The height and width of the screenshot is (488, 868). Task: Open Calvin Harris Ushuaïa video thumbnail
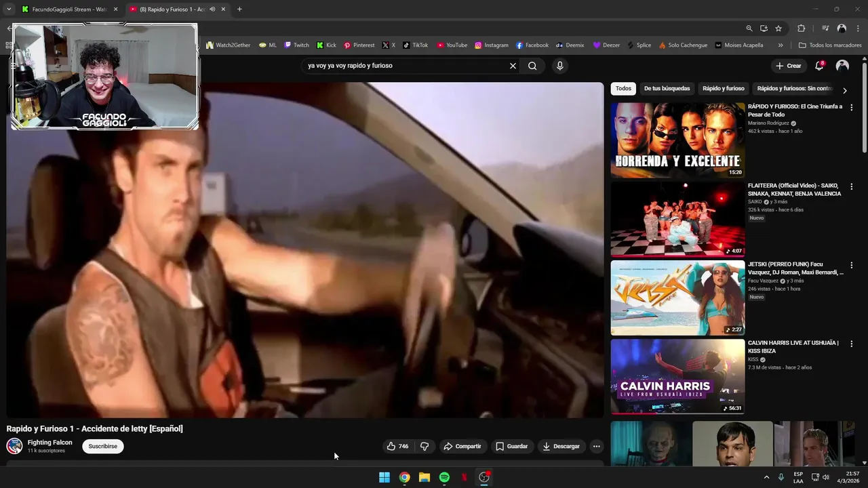(x=677, y=376)
